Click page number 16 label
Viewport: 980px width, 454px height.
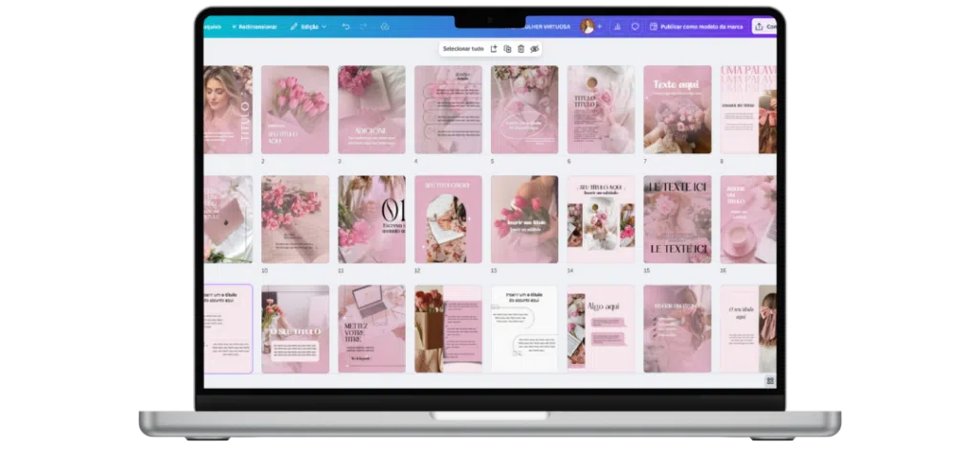pos(724,271)
